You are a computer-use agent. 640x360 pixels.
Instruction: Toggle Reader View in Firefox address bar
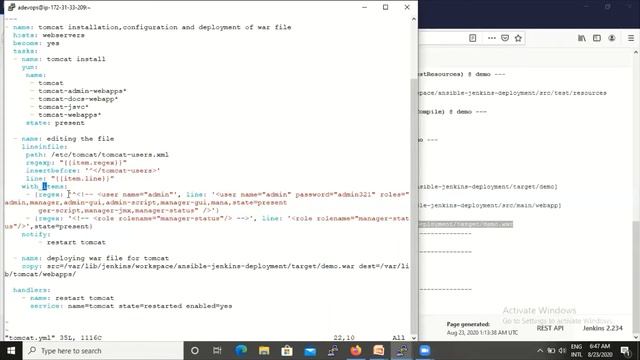point(472,38)
